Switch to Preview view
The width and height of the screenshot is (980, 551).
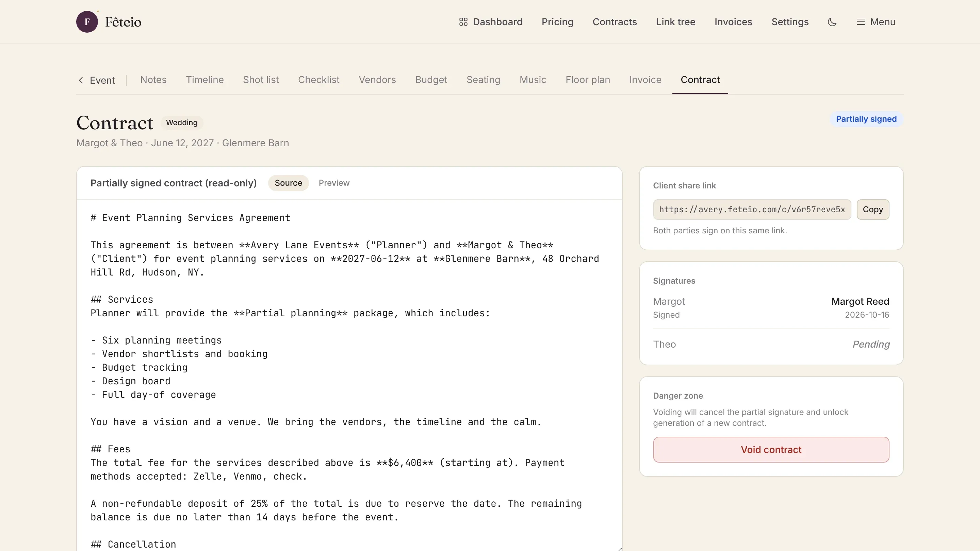334,183
